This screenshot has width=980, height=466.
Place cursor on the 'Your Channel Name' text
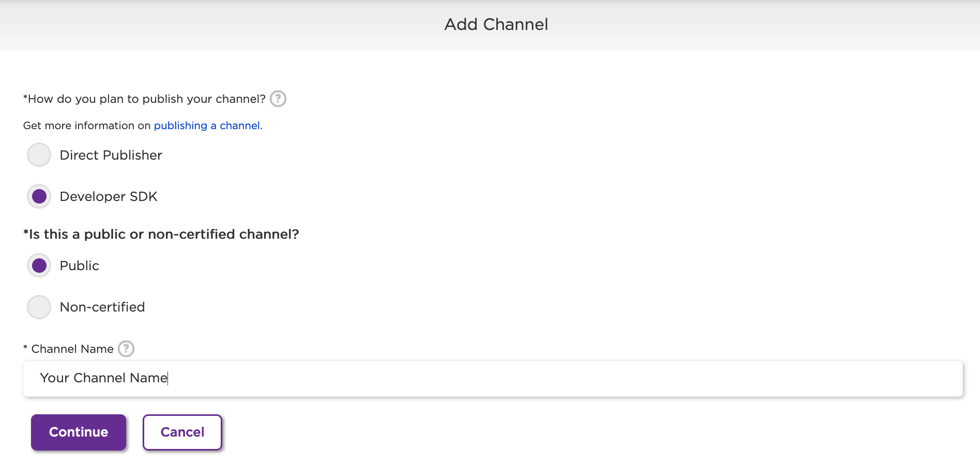(x=103, y=378)
